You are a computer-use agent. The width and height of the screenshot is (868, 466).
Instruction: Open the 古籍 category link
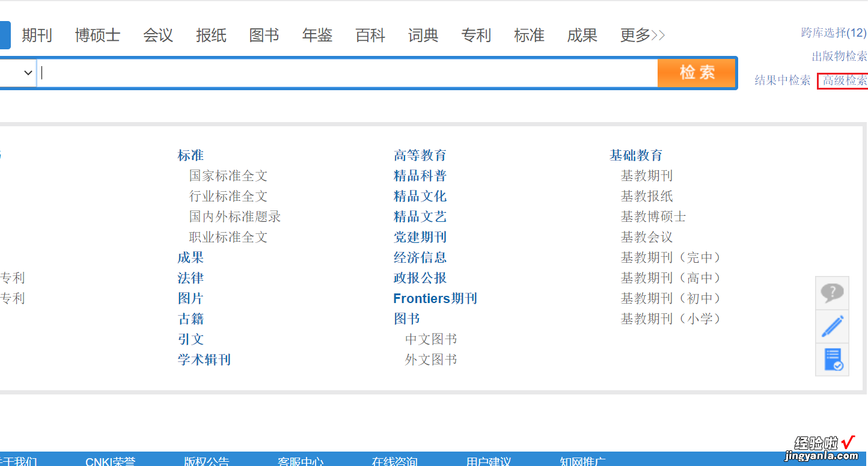(191, 319)
